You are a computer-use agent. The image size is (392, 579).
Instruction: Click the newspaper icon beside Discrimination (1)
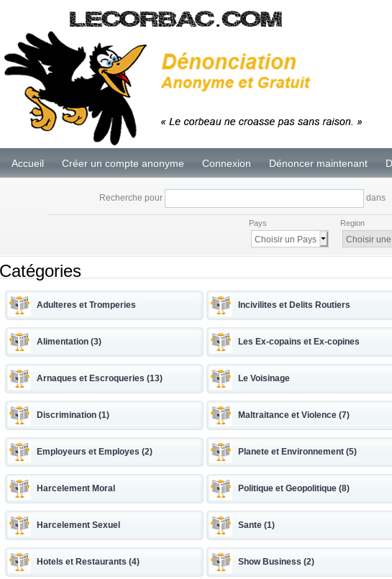coord(19,415)
